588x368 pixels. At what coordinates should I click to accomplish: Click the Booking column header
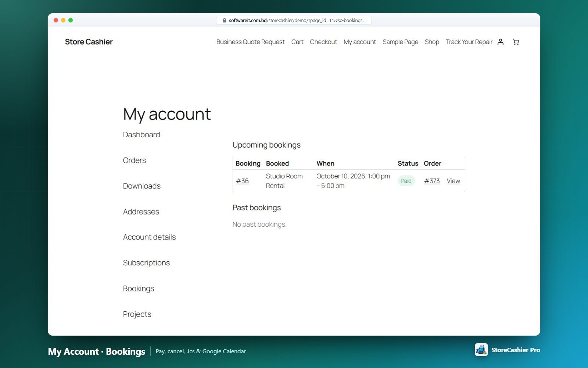point(248,163)
